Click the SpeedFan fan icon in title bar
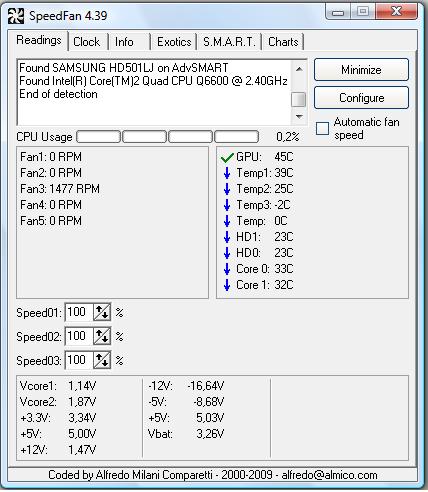The image size is (428, 492). (x=16, y=16)
